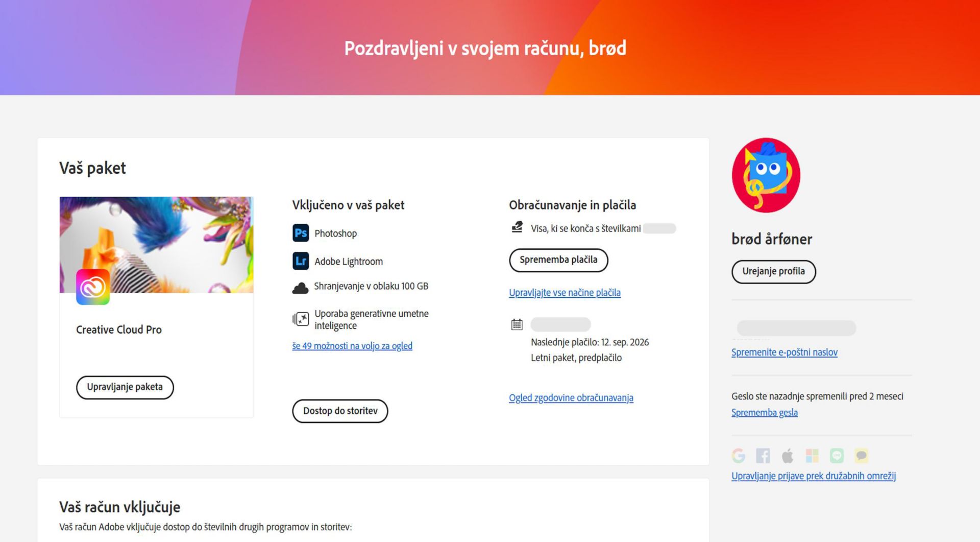Open Ogled zgodovine obračunavanja
Image resolution: width=980 pixels, height=542 pixels.
571,397
